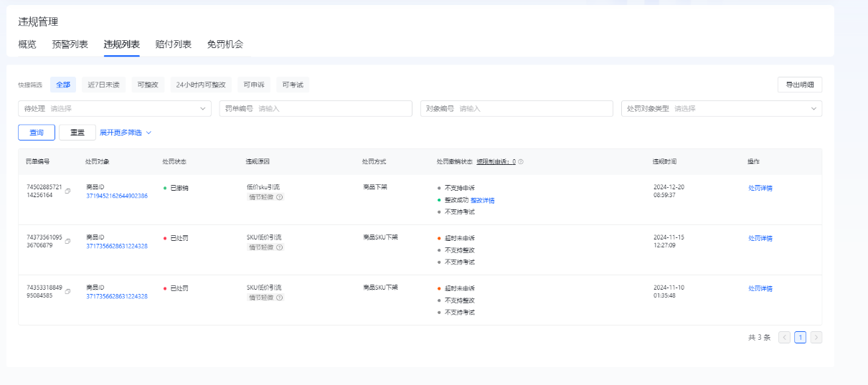The image size is (868, 385).
Task: Toggle the 近7日未读 quick filter
Action: click(103, 85)
